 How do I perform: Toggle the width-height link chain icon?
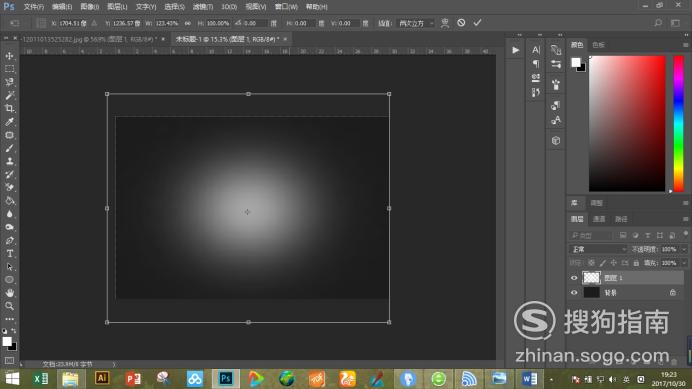click(188, 23)
